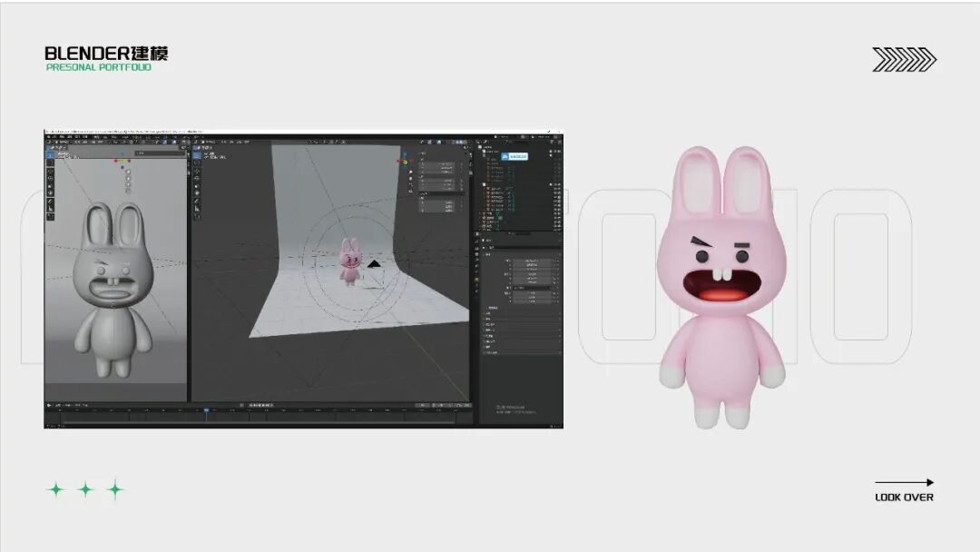Click the timeline's horizontal scrollbar
The image size is (980, 552).
[x=260, y=423]
